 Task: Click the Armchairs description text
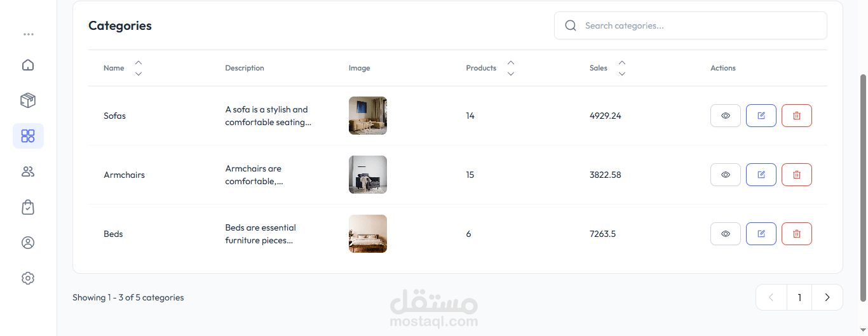coord(254,175)
